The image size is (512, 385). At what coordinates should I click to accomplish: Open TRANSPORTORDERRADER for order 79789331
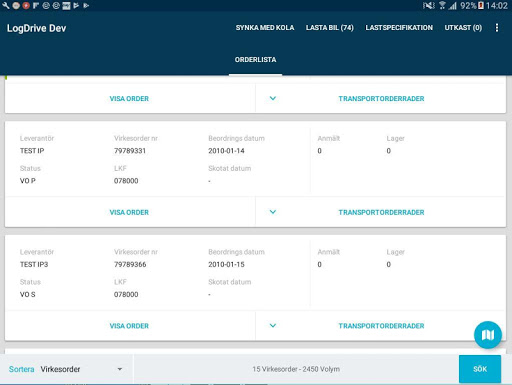pyautogui.click(x=381, y=212)
